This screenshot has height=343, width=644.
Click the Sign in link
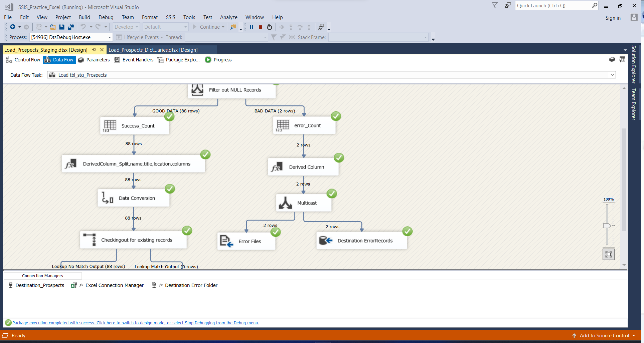[613, 18]
